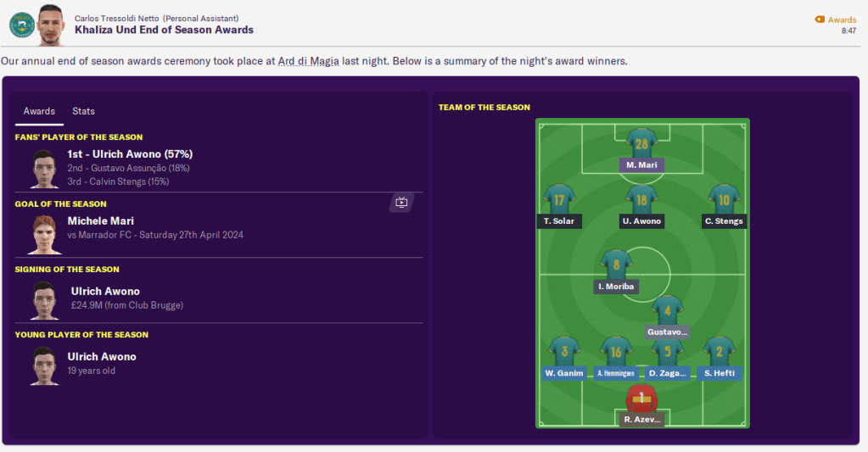Select I. Moriba's number 8 shirt
This screenshot has width=868, height=452.
pyautogui.click(x=616, y=265)
